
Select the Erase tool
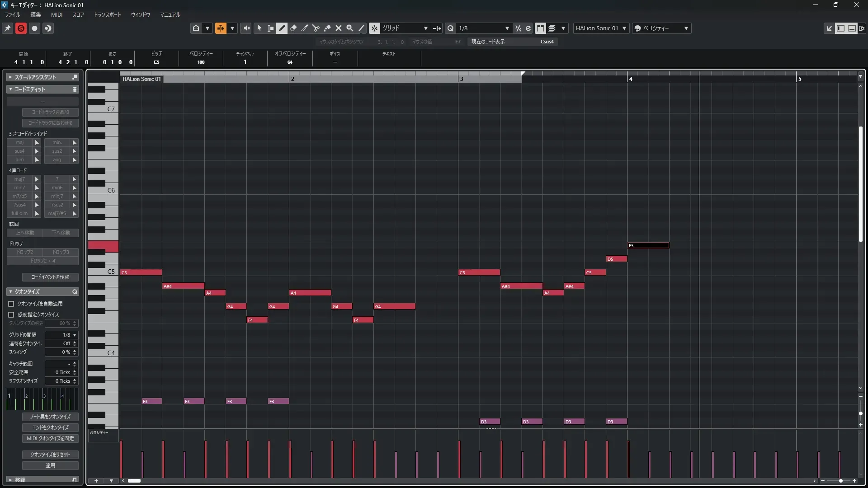[293, 28]
